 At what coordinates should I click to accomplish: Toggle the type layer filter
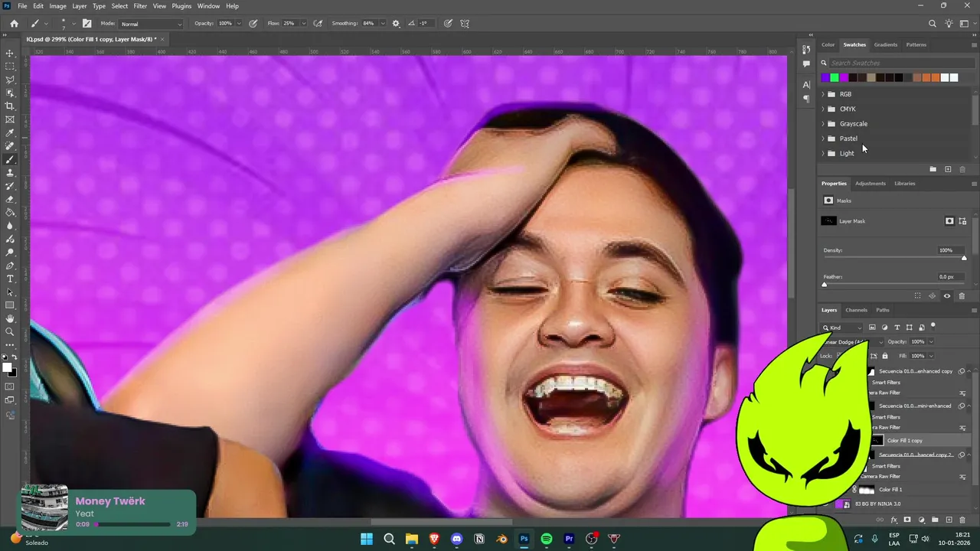pyautogui.click(x=897, y=328)
